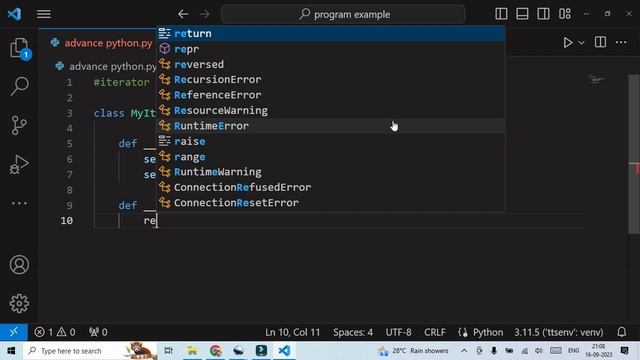Click line number 10 in gutter
Screen dimensions: 640x360
(x=67, y=220)
